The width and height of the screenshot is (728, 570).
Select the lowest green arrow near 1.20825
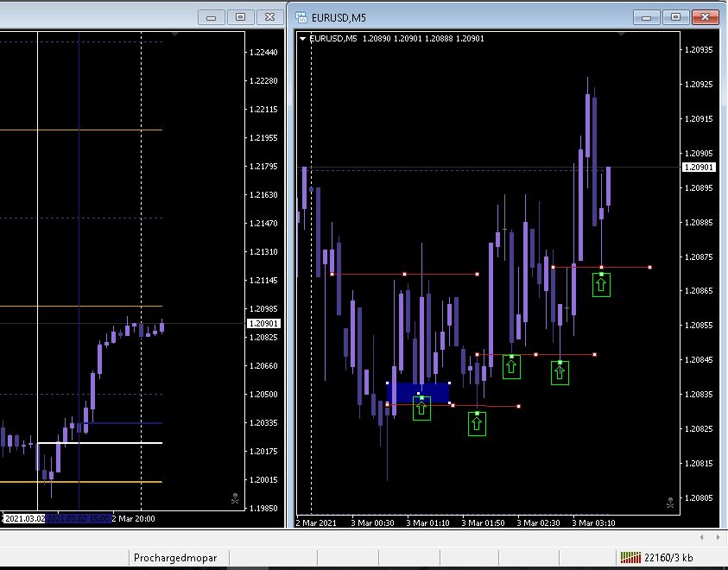pyautogui.click(x=477, y=423)
